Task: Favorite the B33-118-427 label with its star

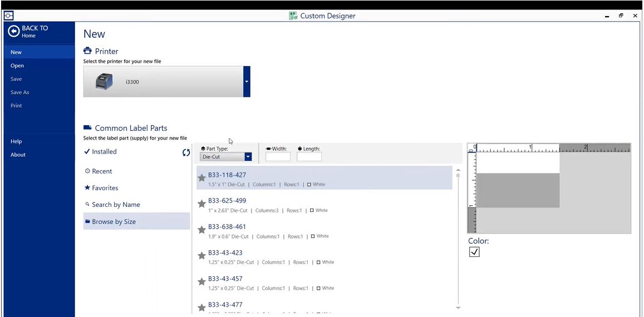Action: 201,178
